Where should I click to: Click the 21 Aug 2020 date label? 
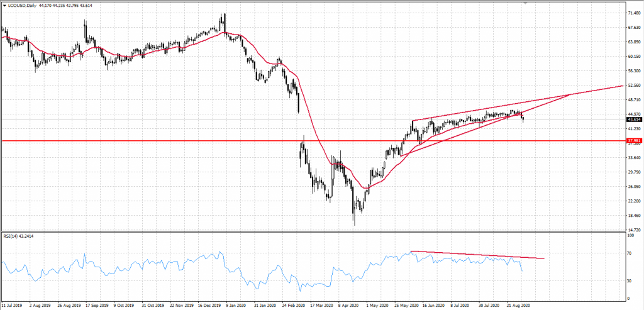tap(519, 306)
